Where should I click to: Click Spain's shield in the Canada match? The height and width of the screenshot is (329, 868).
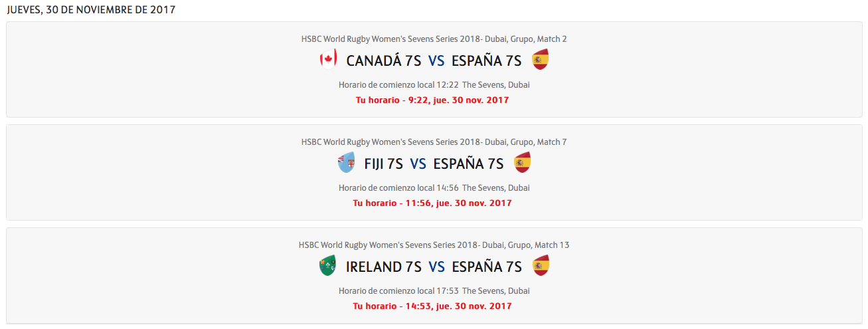point(540,60)
